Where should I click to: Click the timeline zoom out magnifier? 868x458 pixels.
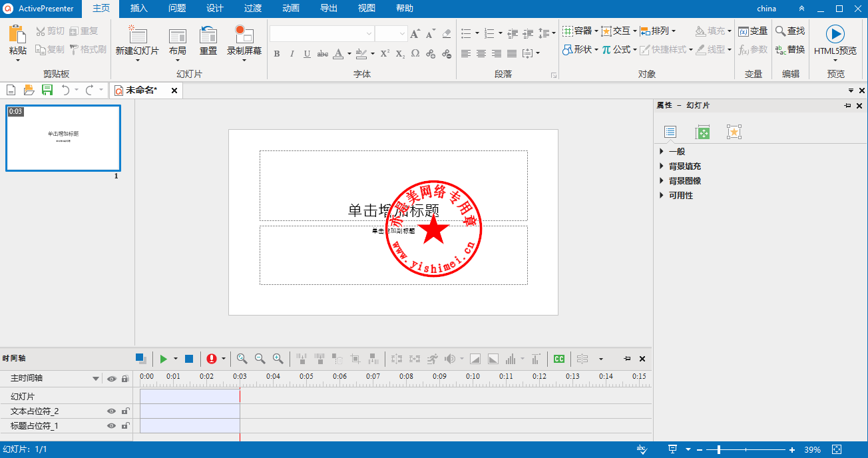(x=260, y=359)
